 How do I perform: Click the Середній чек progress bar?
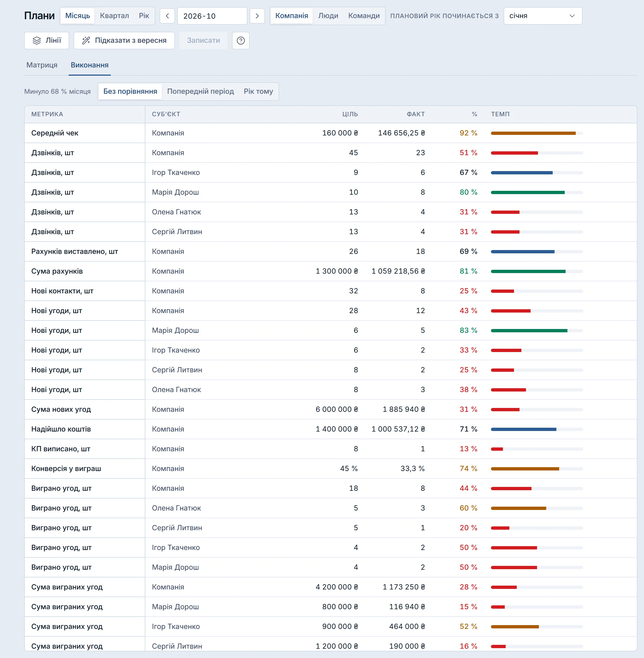coord(537,133)
